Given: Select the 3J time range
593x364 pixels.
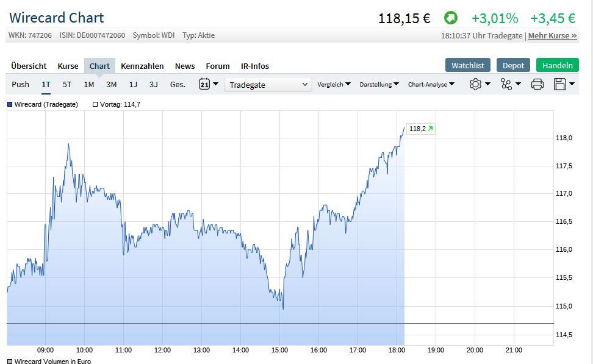Looking at the screenshot, I should pos(154,84).
